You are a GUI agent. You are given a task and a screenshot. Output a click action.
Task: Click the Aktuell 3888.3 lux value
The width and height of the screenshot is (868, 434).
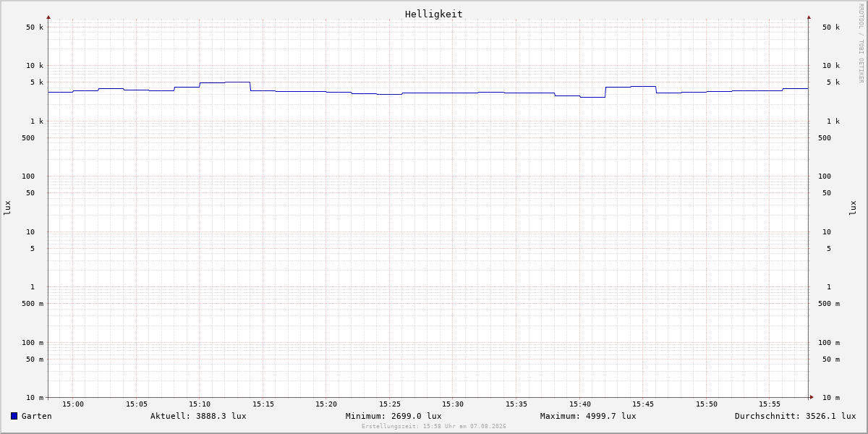tap(198, 416)
